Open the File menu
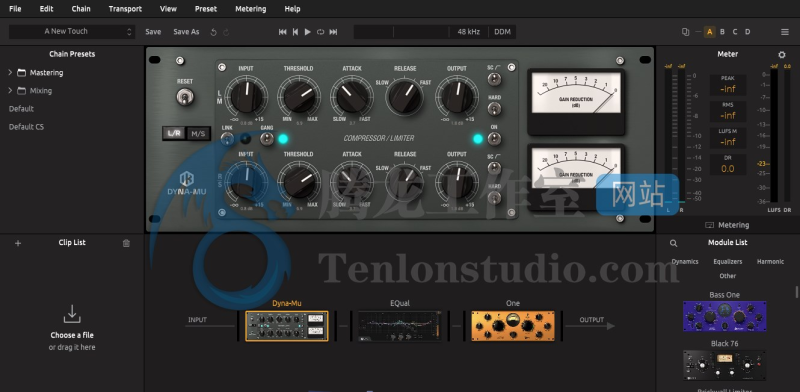 click(x=15, y=9)
